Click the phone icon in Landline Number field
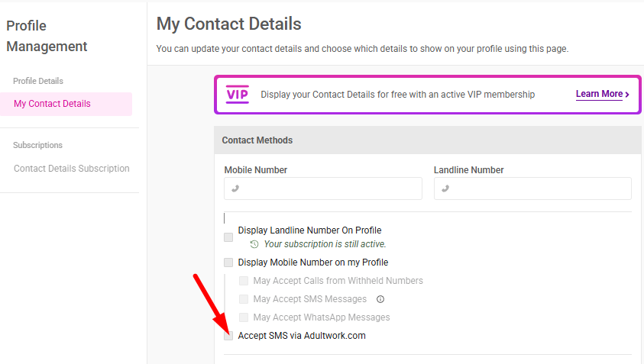 445,188
